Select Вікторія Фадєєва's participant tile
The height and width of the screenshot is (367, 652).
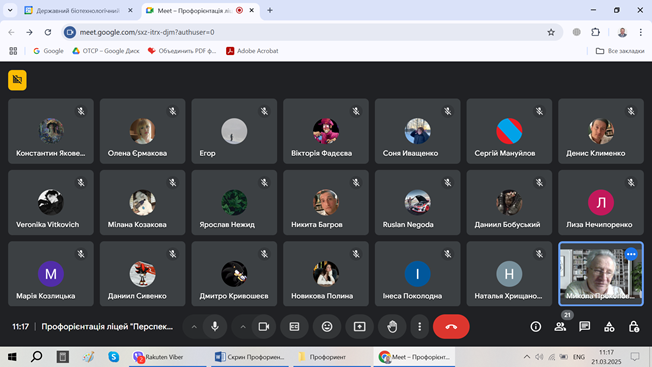click(326, 131)
